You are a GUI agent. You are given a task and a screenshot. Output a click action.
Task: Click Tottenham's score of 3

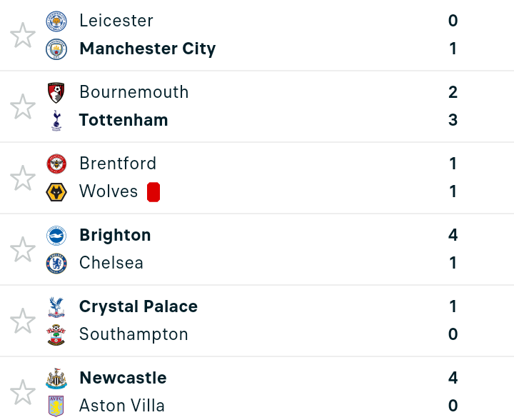tap(453, 120)
